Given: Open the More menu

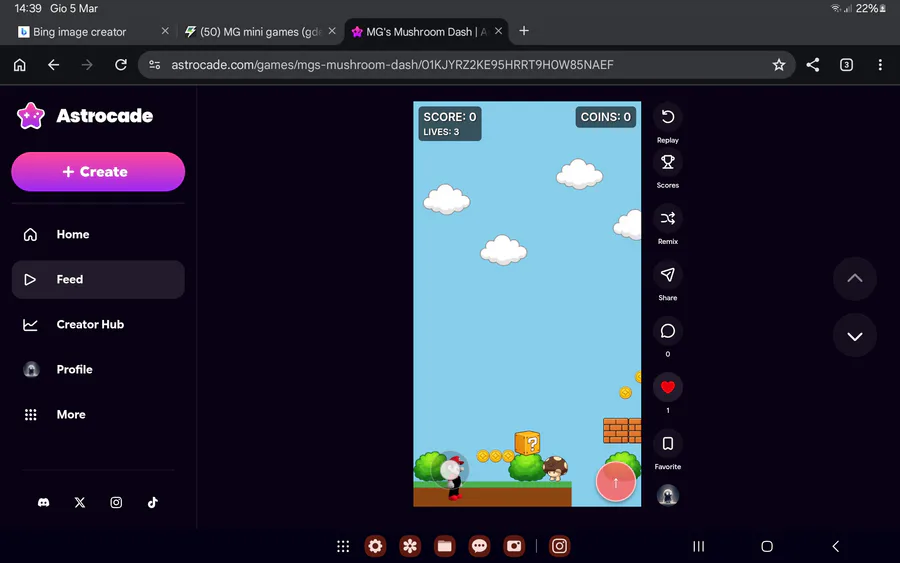Looking at the screenshot, I should tap(98, 414).
